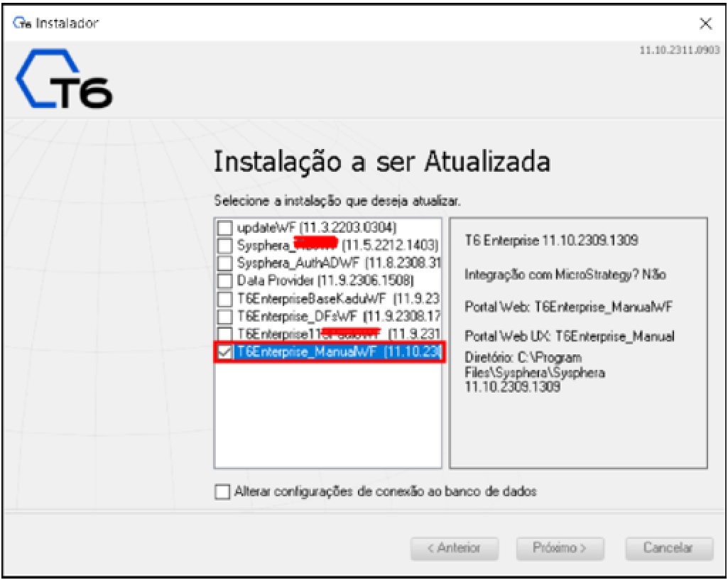Select the Sysphera_AuthADWF list row text

[x=339, y=263]
